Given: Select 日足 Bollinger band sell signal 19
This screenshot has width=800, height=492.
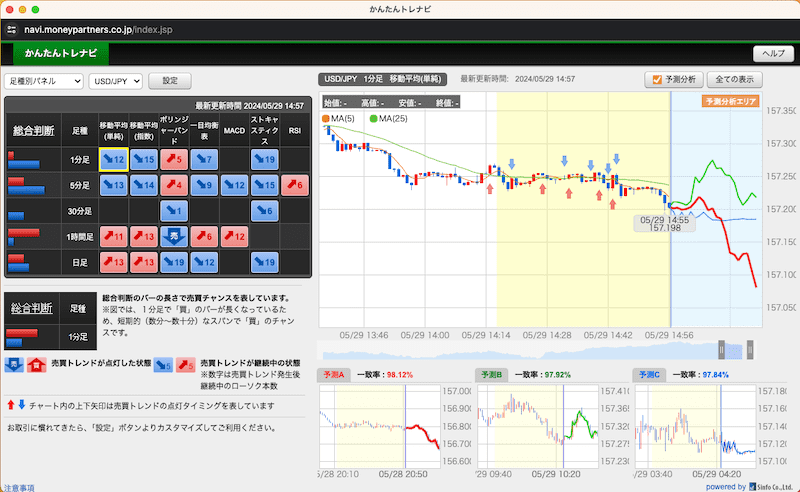Looking at the screenshot, I should [x=174, y=262].
